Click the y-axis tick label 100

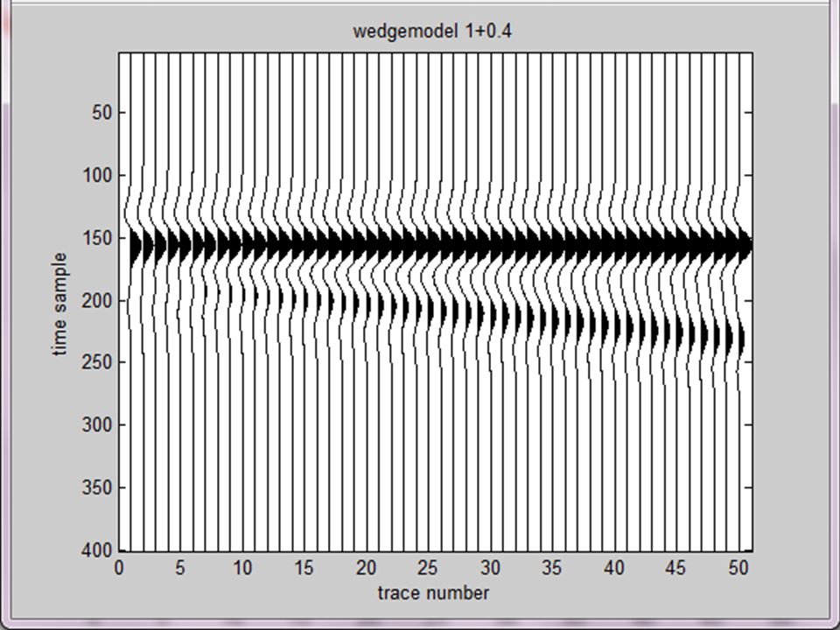click(97, 175)
